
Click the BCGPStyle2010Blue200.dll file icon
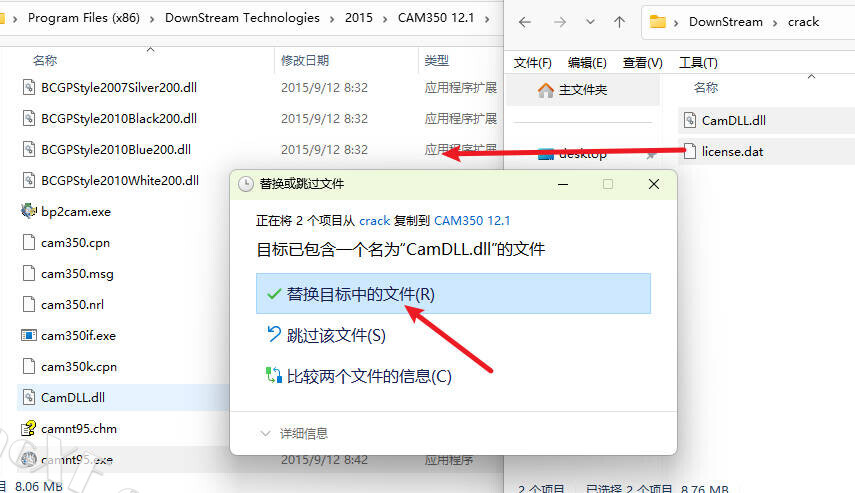pyautogui.click(x=29, y=149)
